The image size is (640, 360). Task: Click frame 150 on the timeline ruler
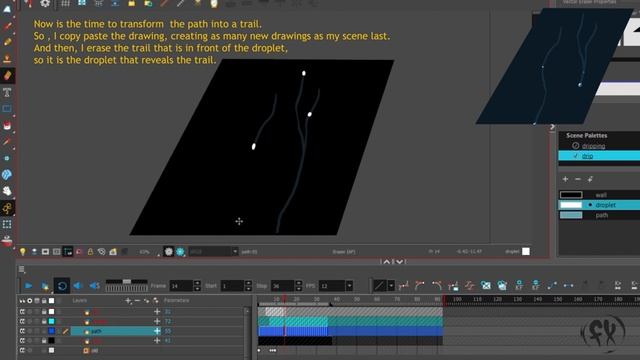click(558, 299)
